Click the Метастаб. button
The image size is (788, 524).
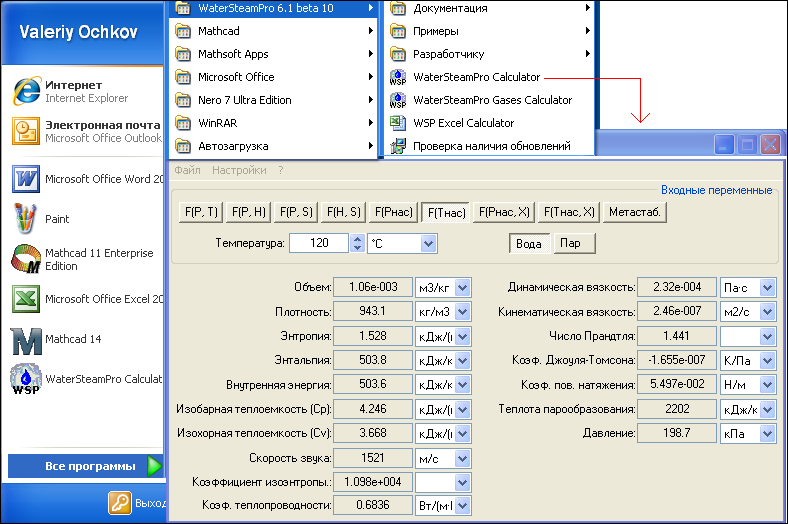(635, 212)
